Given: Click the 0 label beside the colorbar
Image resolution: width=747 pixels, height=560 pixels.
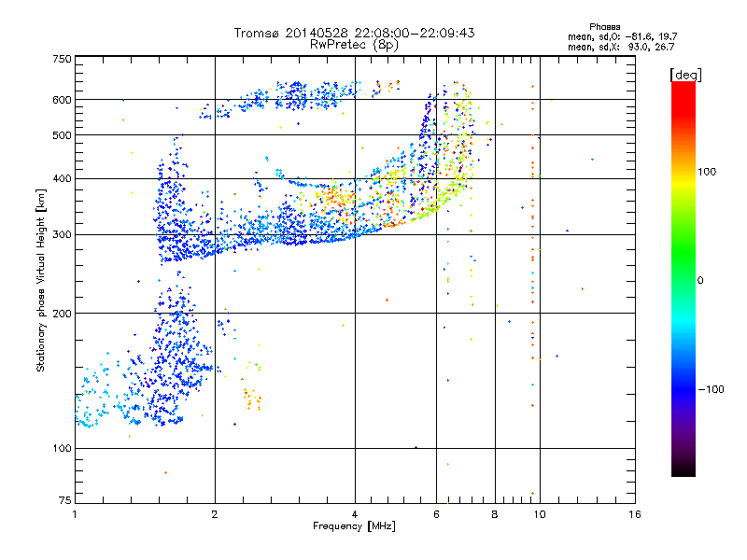Looking at the screenshot, I should coord(700,281).
